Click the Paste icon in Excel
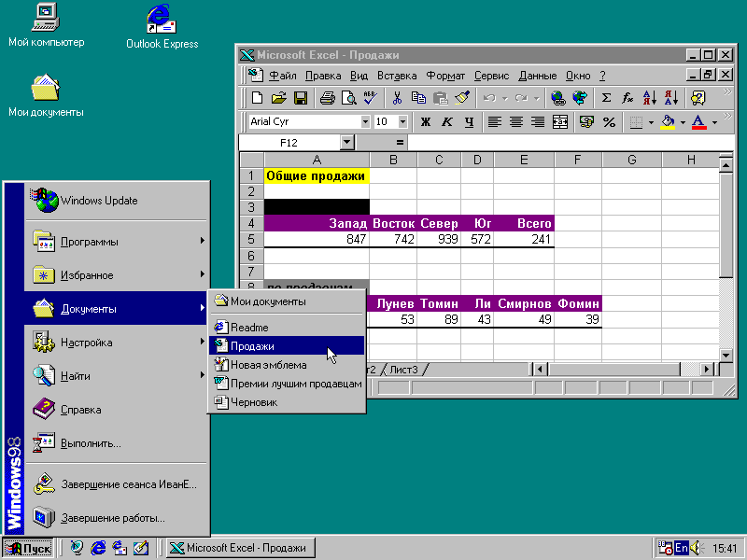 [x=440, y=98]
